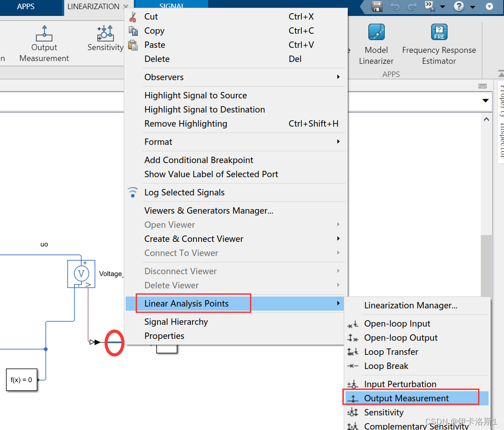Click the vertical scrollbar thumb
Viewport: 504px width, 430px height.
486,266
